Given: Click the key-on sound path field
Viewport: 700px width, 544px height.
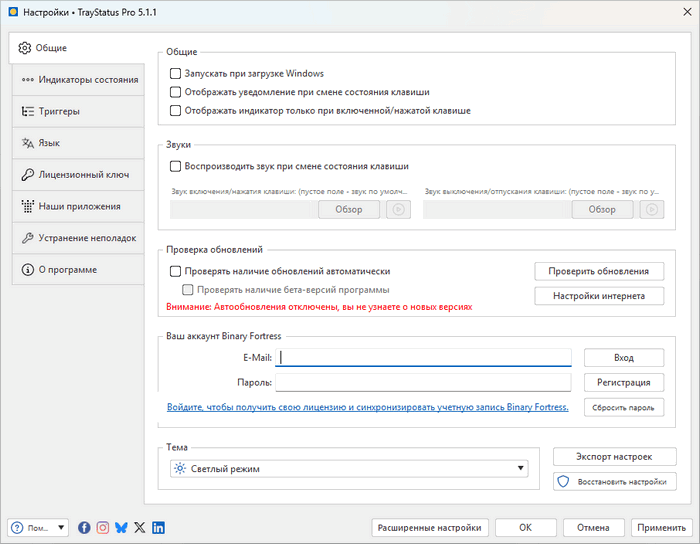Looking at the screenshot, I should pyautogui.click(x=244, y=209).
